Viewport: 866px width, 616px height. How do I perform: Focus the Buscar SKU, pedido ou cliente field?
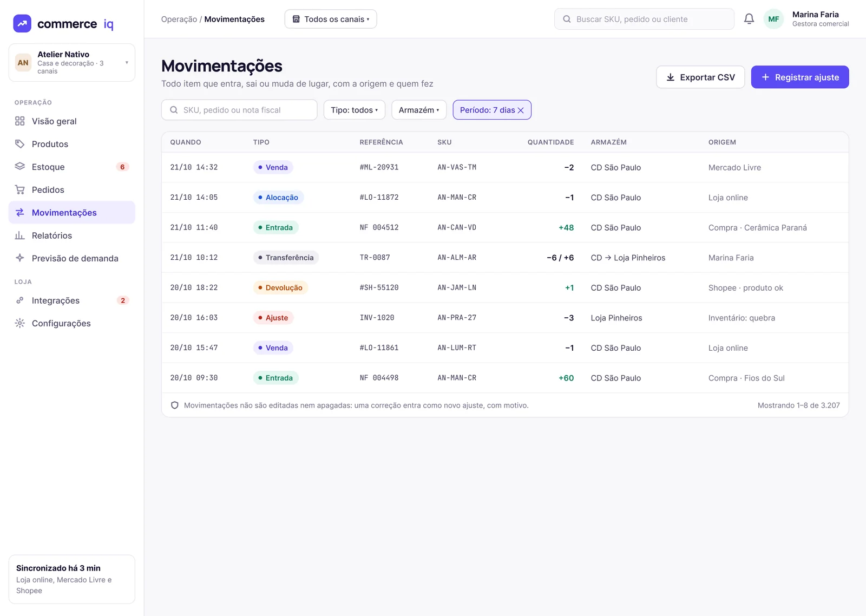pos(644,19)
